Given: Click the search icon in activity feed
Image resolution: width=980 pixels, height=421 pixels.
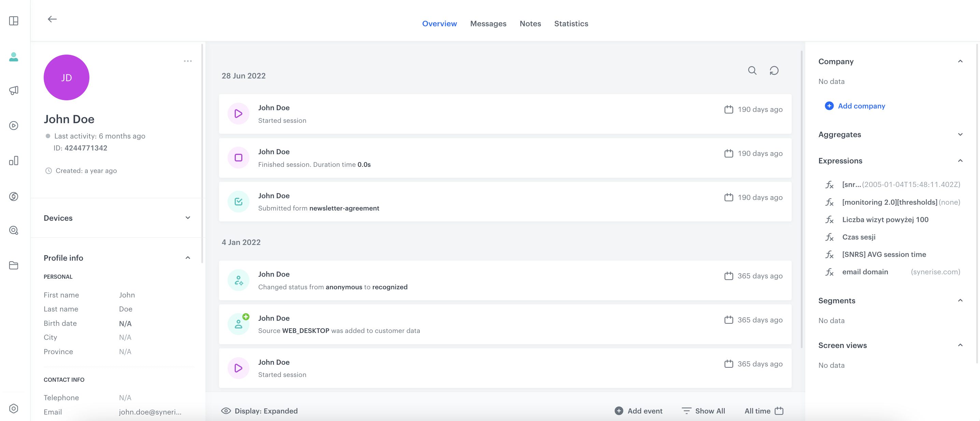Looking at the screenshot, I should tap(752, 71).
